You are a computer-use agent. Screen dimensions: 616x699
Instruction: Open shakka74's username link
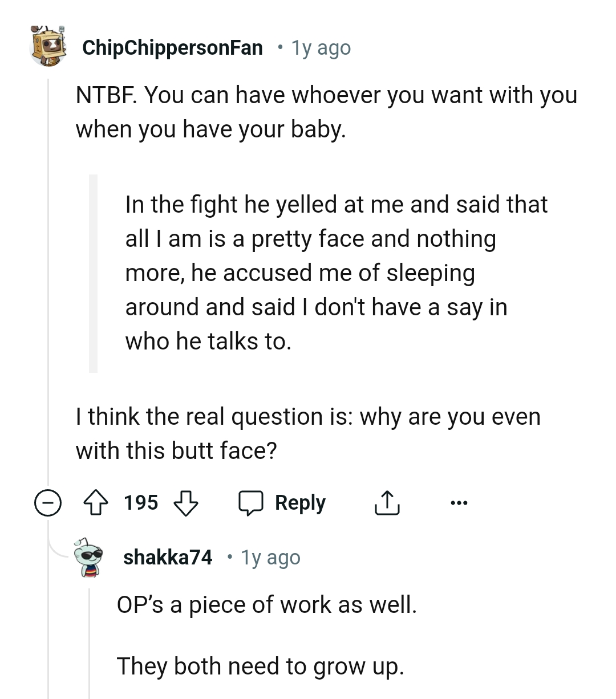[x=168, y=557]
